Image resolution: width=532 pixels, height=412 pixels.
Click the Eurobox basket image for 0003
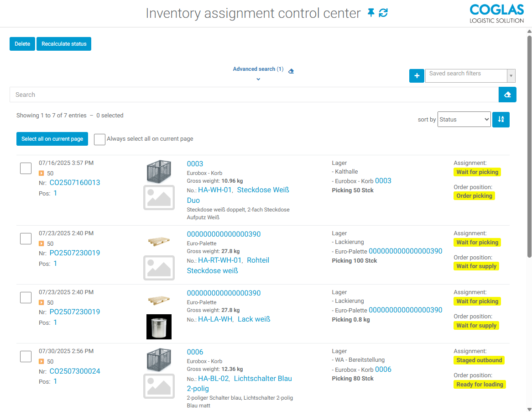click(x=159, y=171)
